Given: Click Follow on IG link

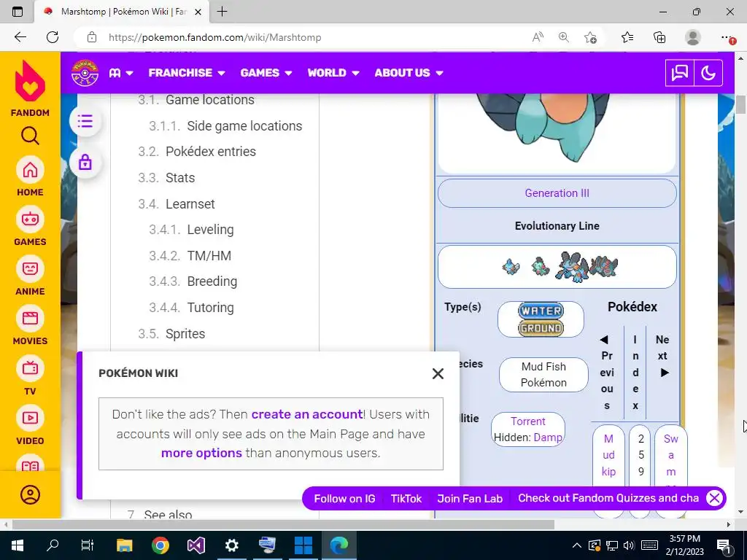Looking at the screenshot, I should [344, 499].
